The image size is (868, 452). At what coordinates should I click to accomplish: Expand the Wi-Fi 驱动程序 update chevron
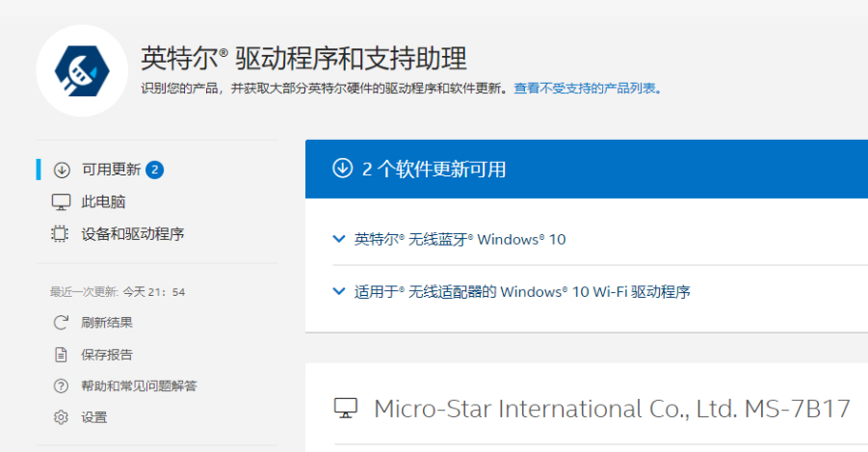(338, 291)
